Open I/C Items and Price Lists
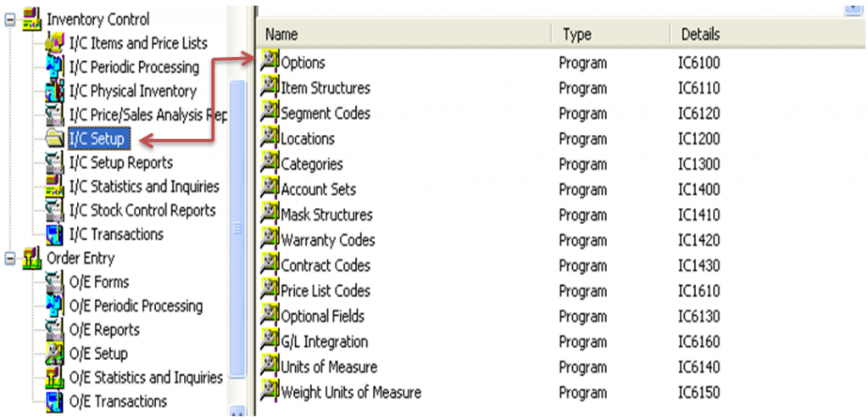The width and height of the screenshot is (868, 420). pyautogui.click(x=138, y=43)
